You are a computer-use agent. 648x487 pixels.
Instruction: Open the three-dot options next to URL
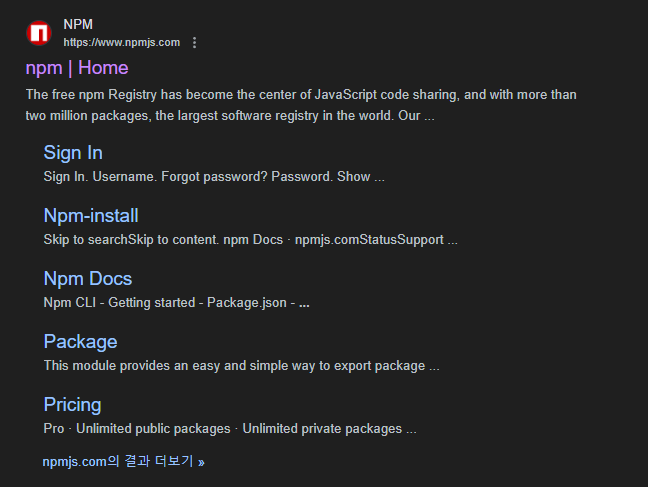tap(195, 43)
